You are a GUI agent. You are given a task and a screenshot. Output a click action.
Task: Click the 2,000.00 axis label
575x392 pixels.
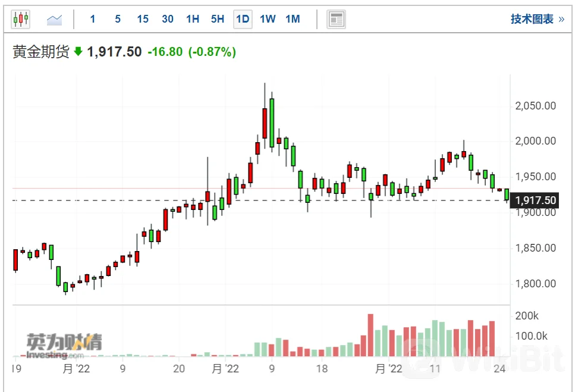[x=535, y=141]
